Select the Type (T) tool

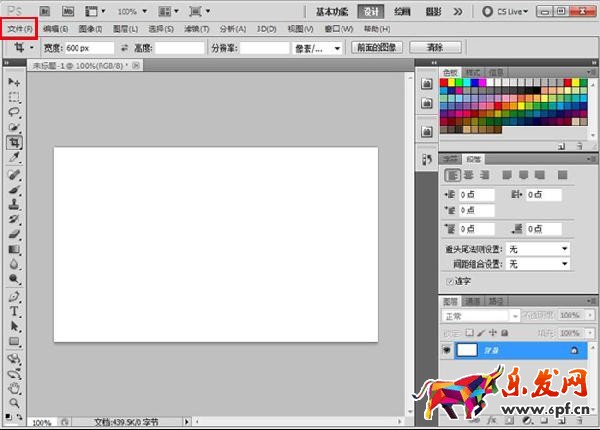(x=14, y=311)
